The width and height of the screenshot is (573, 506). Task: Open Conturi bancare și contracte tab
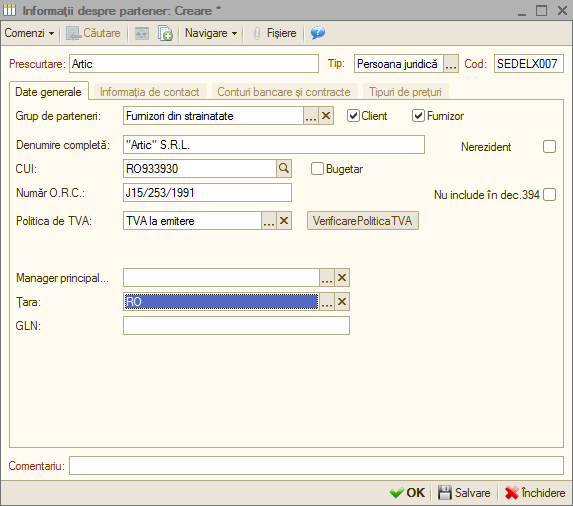click(284, 92)
